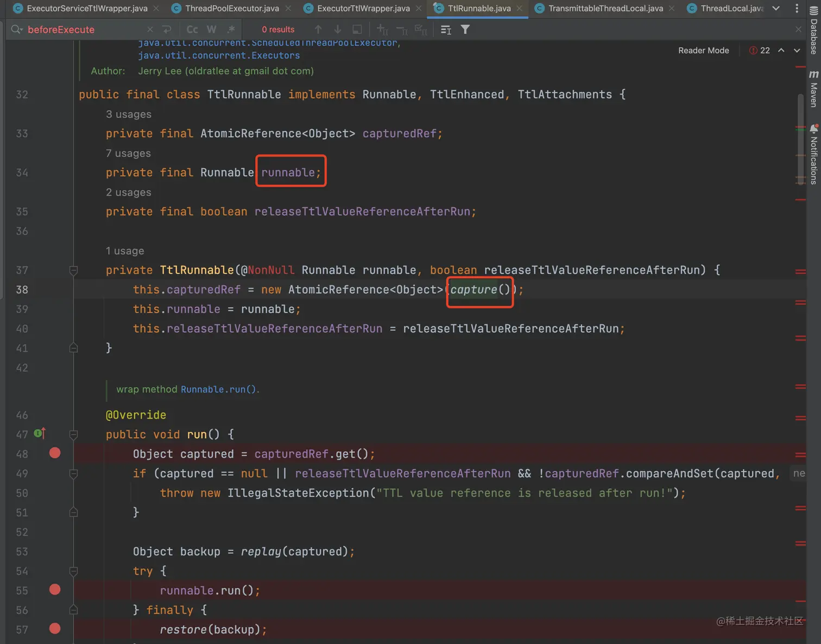Image resolution: width=821 pixels, height=644 pixels.
Task: Show the 7 usages of runnable field
Action: pyautogui.click(x=129, y=153)
